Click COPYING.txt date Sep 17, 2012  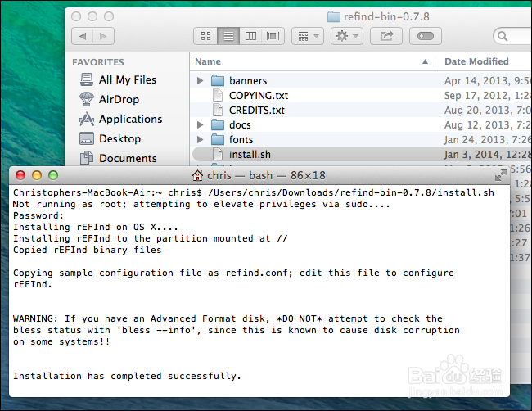click(488, 95)
